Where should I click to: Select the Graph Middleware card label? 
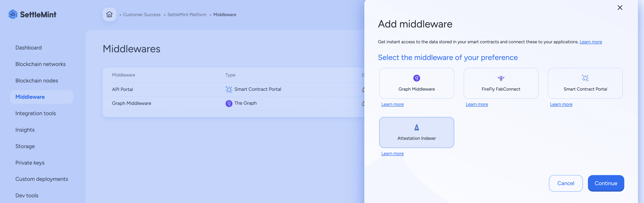416,89
